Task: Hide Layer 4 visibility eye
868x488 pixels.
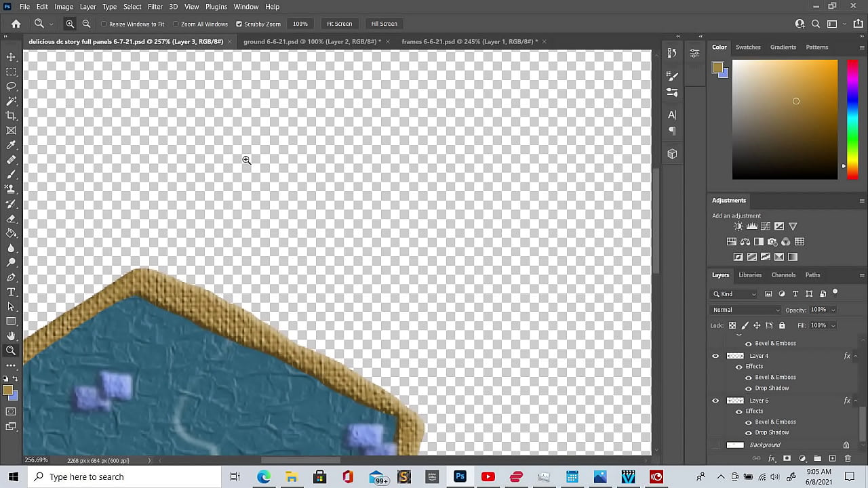Action: pyautogui.click(x=715, y=356)
